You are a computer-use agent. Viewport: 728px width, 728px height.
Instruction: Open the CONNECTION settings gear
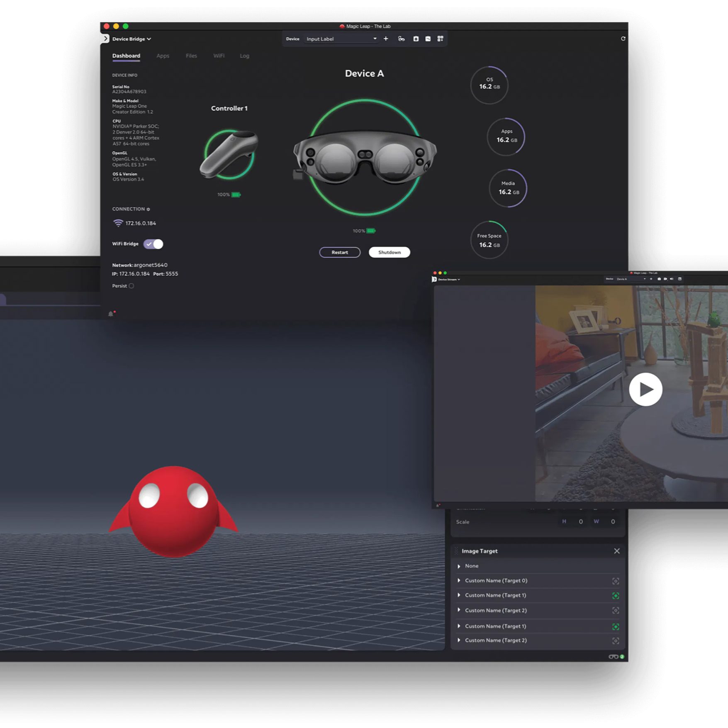click(148, 209)
